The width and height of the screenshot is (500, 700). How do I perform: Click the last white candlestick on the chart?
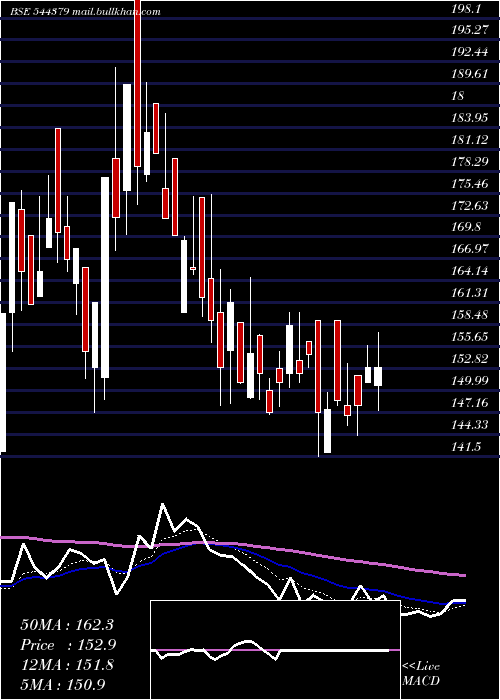point(378,376)
